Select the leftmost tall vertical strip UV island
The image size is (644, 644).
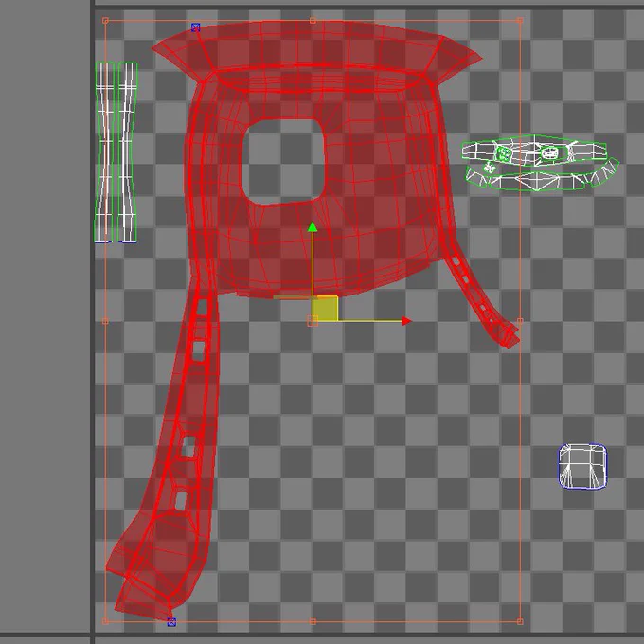coord(104,152)
